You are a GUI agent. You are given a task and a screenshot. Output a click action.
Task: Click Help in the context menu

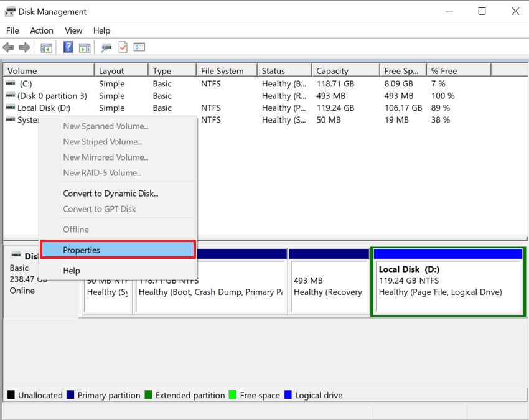tap(71, 271)
